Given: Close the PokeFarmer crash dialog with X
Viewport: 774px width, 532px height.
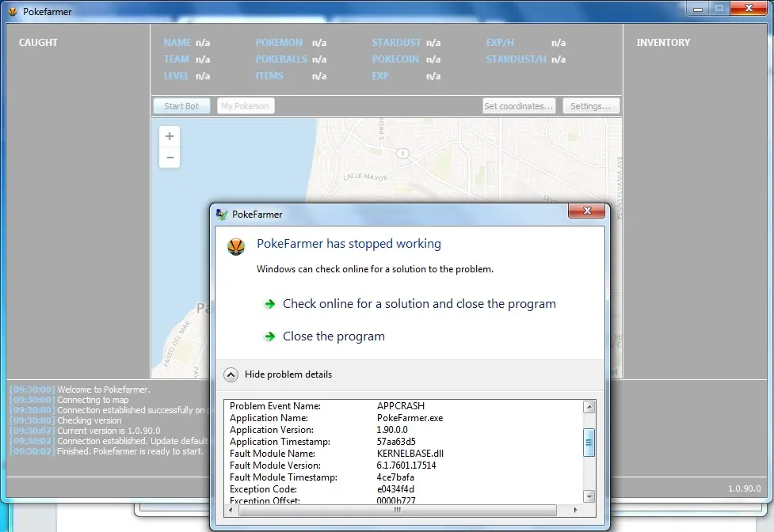Looking at the screenshot, I should point(586,211).
